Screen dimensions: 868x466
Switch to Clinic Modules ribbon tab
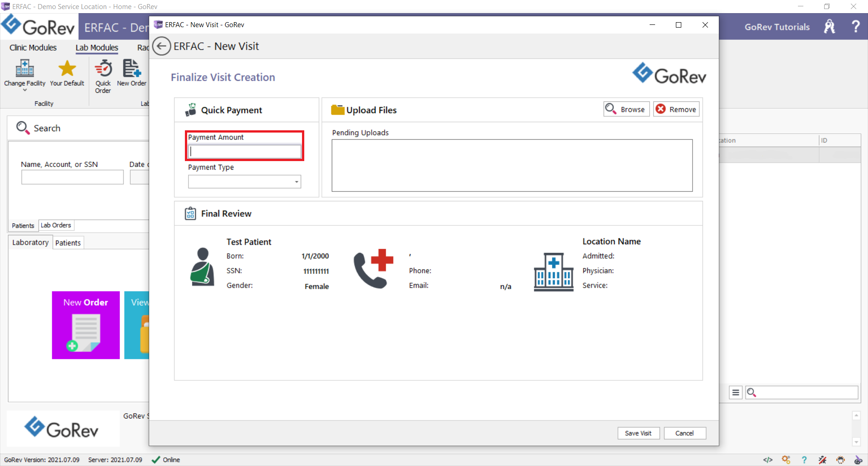point(33,48)
